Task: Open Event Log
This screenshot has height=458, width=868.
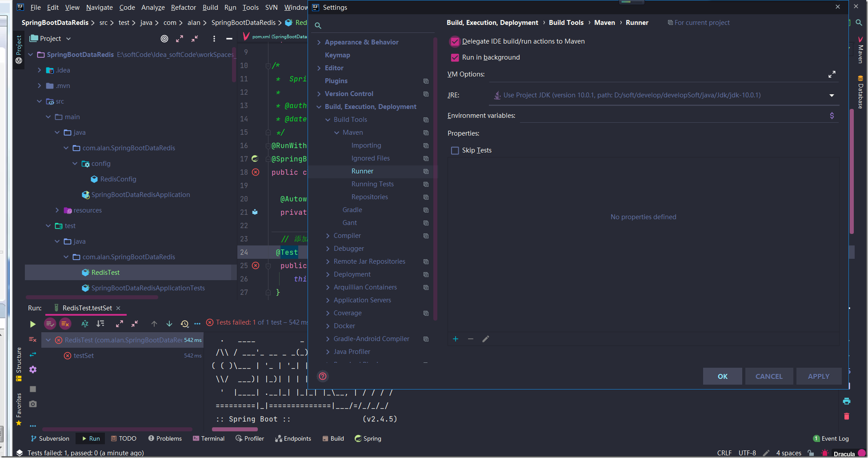Action: click(831, 438)
